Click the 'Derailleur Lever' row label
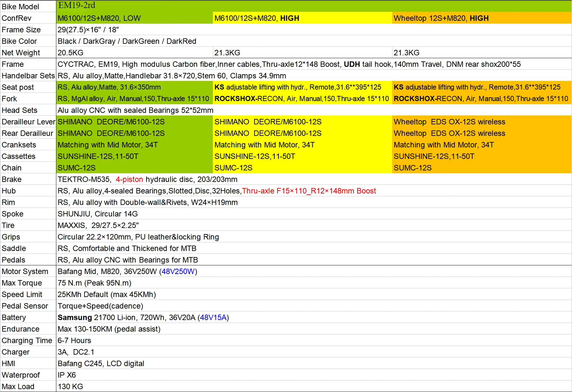This screenshot has height=392, width=572. (x=28, y=122)
